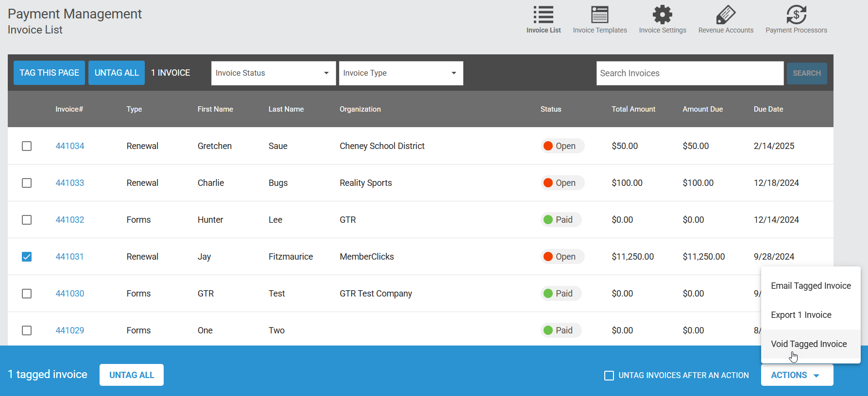Choose Export 1 Invoice from menu

point(811,315)
